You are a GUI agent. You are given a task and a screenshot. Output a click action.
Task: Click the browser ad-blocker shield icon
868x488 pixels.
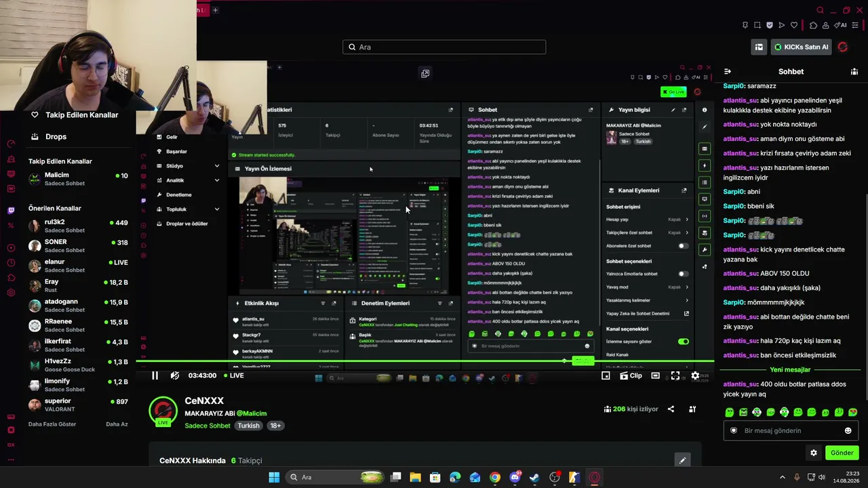tap(770, 25)
